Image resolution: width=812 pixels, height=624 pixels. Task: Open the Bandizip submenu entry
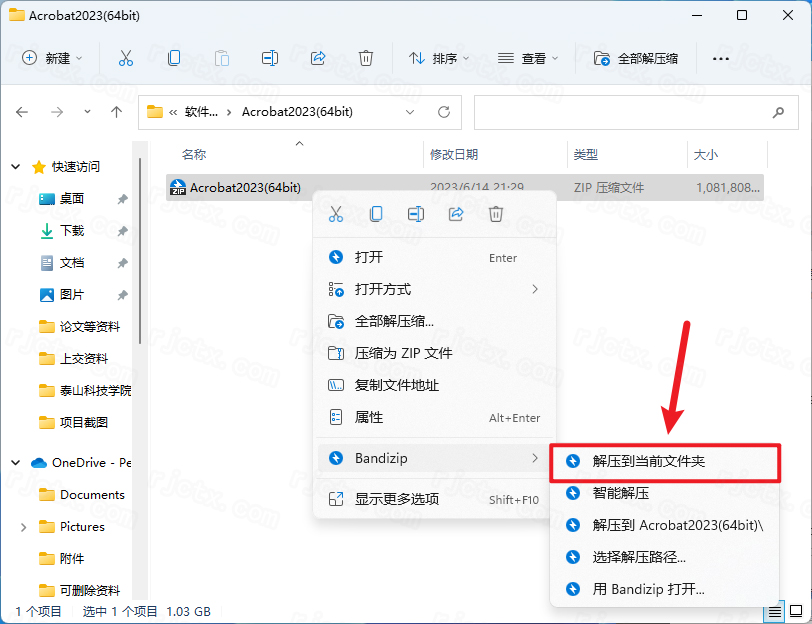click(434, 458)
